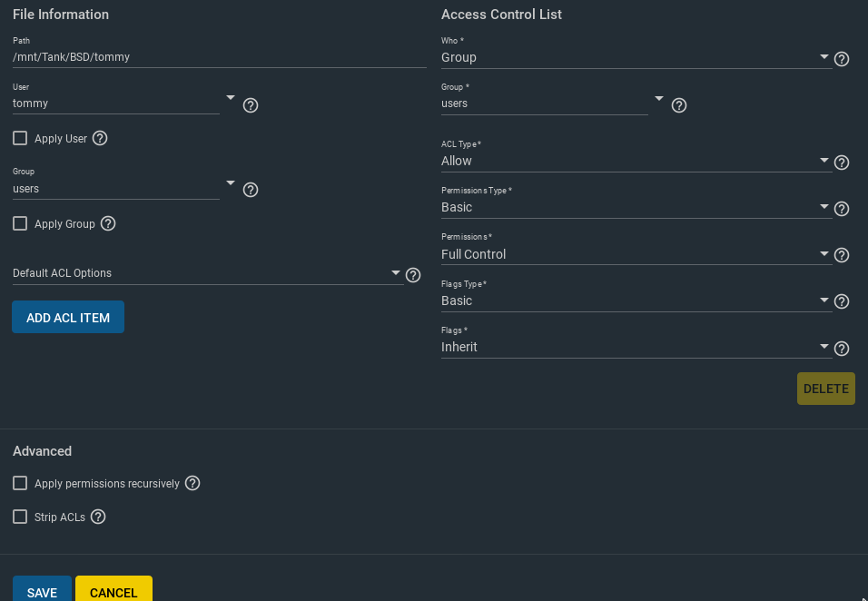
Task: Click the Path input field
Action: pos(219,57)
